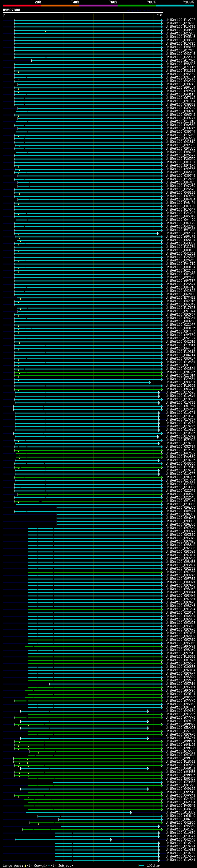The image size is (197, 868).
Task: Select the UniRef100_Q40250 label
Action: coord(180,81)
